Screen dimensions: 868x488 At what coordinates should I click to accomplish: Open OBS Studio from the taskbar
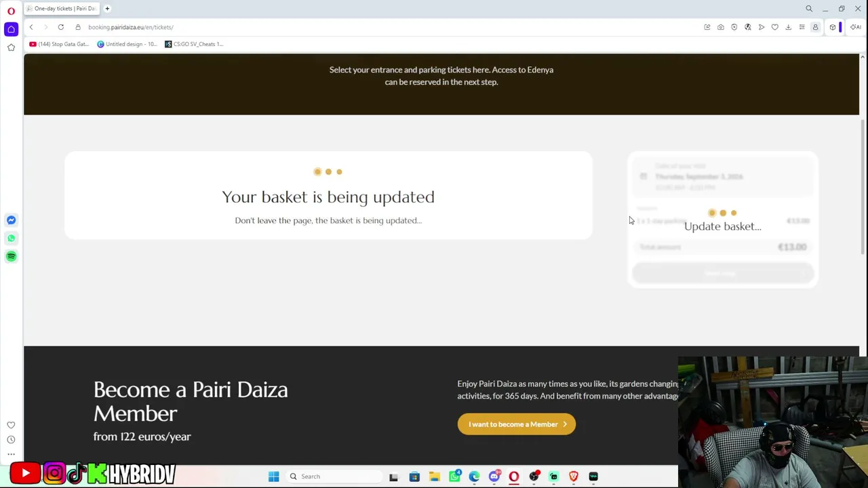coord(534,476)
